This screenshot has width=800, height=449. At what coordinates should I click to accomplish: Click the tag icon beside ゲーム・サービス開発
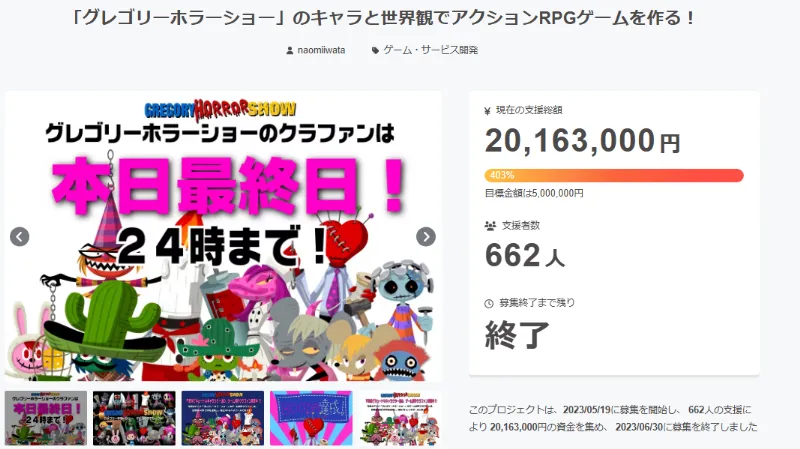coord(375,51)
